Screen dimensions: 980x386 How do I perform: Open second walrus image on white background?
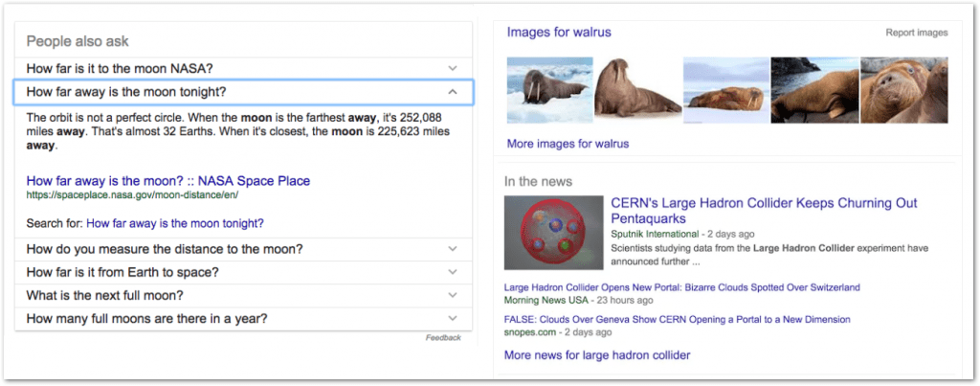pos(637,90)
